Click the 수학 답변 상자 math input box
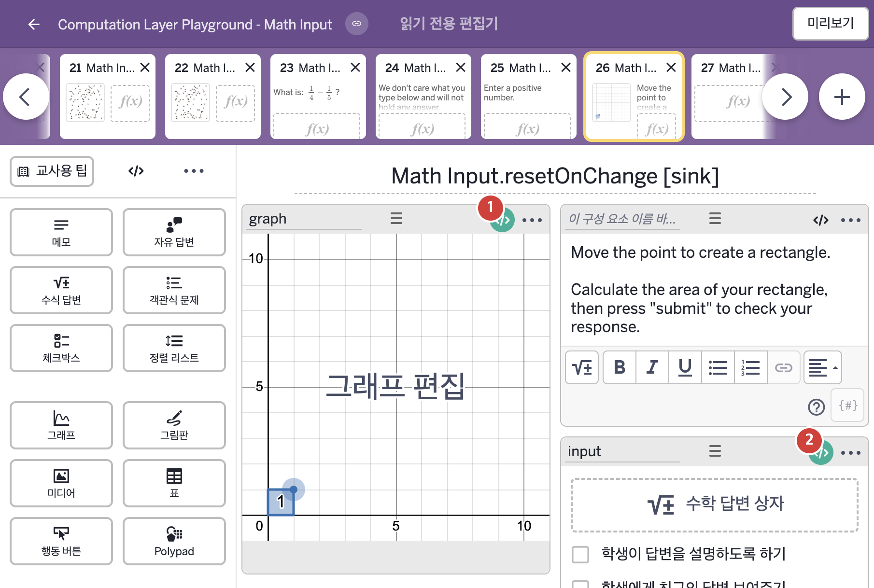This screenshot has height=588, width=874. [x=715, y=505]
